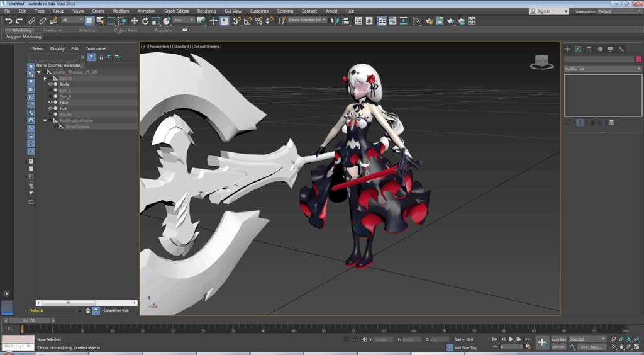Activate Select and Move tool
644x355 pixels.
coord(135,21)
